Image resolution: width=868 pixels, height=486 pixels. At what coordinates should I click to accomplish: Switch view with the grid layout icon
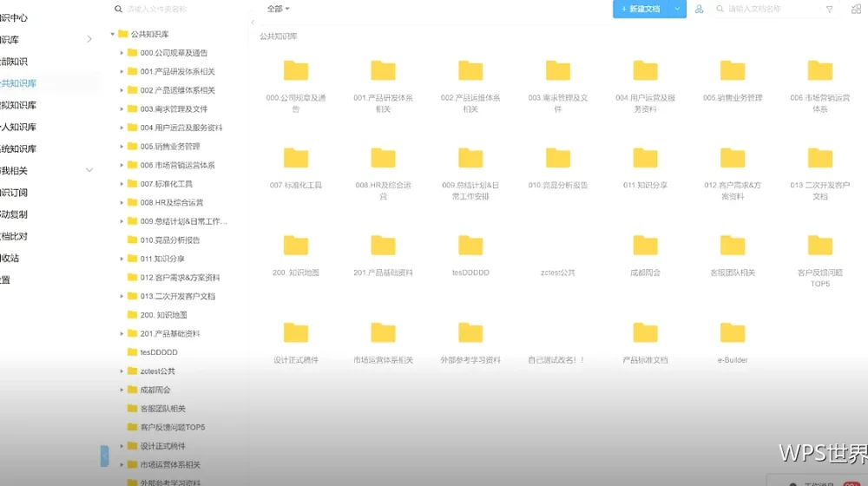click(x=856, y=9)
